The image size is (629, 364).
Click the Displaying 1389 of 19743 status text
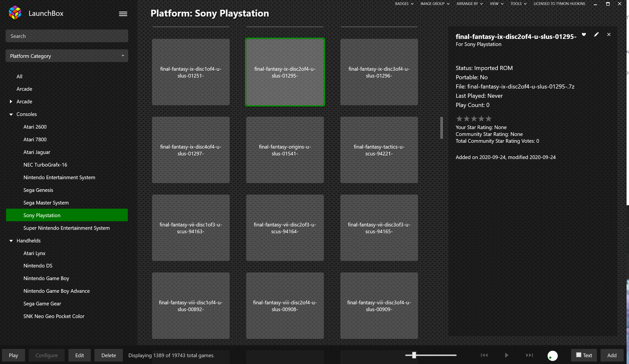pyautogui.click(x=171, y=355)
